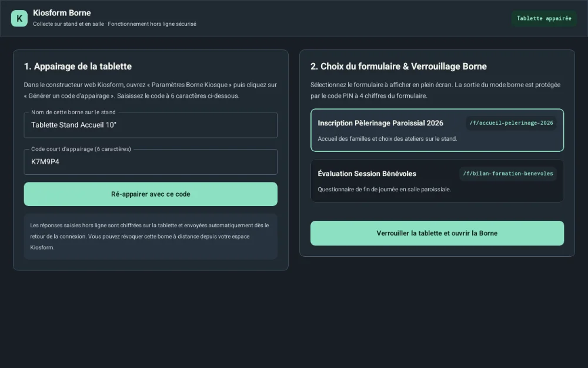This screenshot has width=588, height=368.
Task: Click the Kiosform K logo icon
Action: point(19,18)
